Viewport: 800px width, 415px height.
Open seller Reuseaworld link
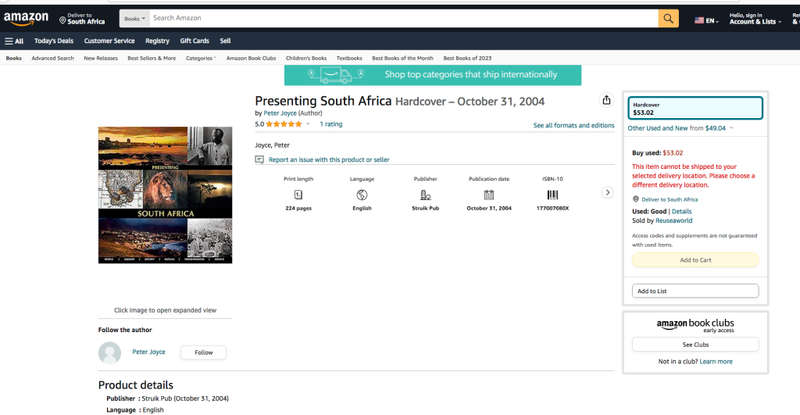[x=674, y=221]
